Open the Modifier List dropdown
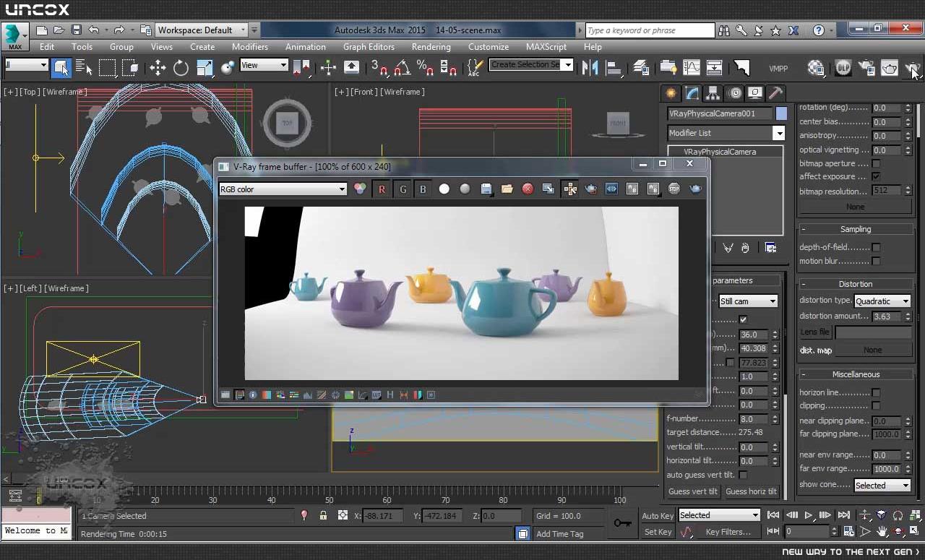This screenshot has width=925, height=560. tap(726, 133)
